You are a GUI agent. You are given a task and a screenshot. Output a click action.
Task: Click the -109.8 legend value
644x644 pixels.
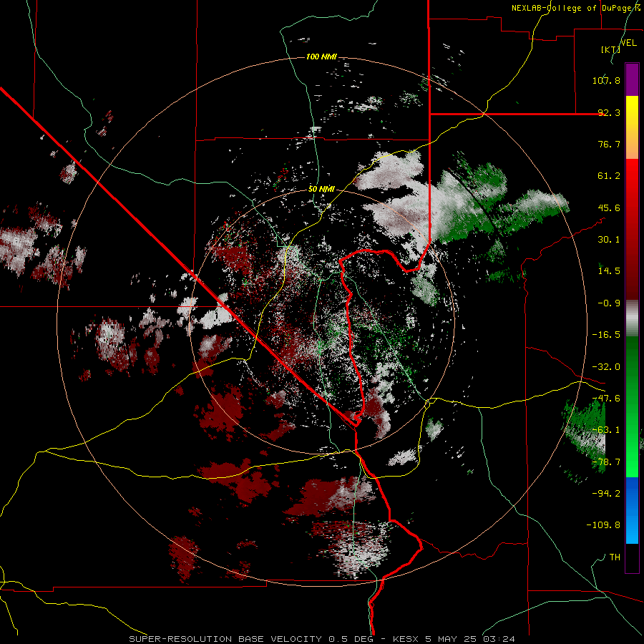coord(603,525)
